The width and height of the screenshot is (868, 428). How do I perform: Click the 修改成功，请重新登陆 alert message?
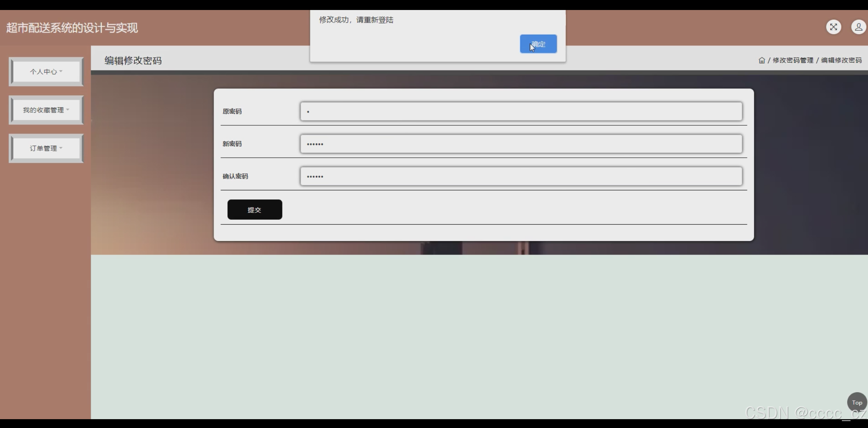(356, 20)
